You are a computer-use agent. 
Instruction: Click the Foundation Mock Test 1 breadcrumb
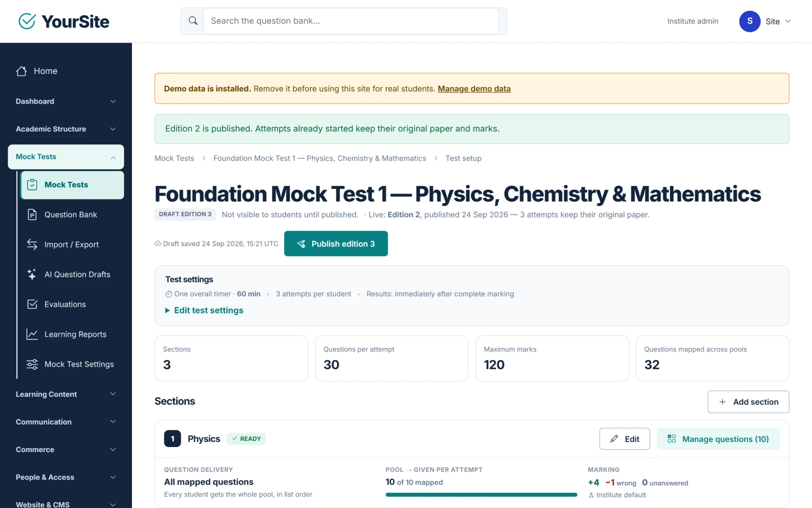320,158
